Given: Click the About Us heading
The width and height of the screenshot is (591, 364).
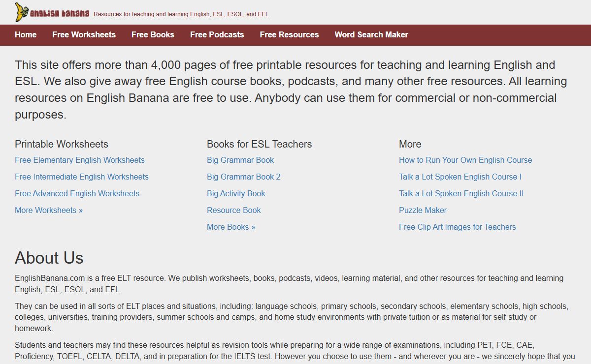Looking at the screenshot, I should pos(49,258).
